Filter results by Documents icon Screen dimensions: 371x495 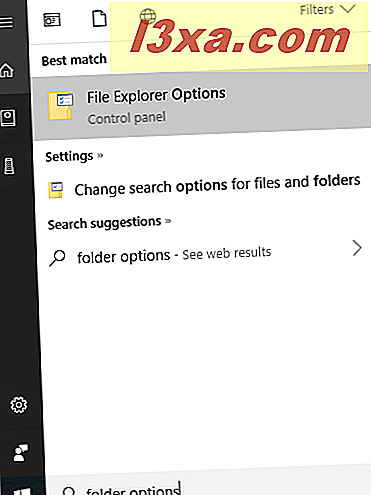tap(99, 19)
